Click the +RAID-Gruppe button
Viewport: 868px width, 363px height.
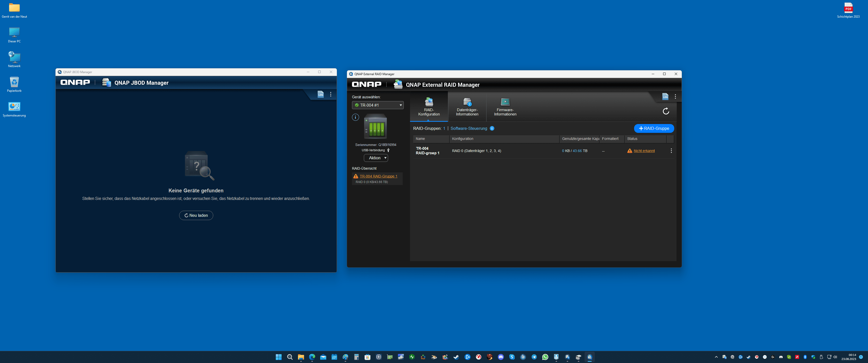(x=654, y=129)
